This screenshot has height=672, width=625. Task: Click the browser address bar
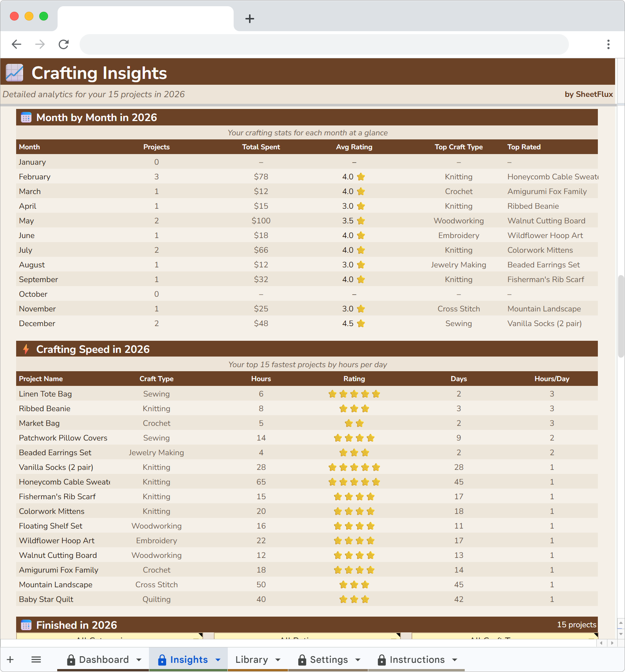point(323,44)
